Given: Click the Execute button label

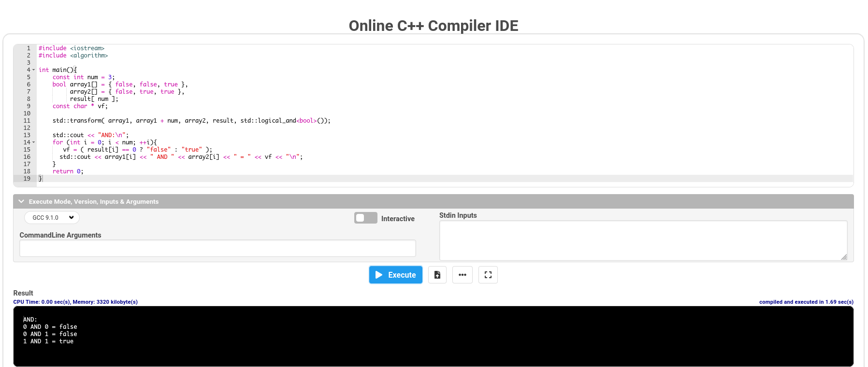Looking at the screenshot, I should (x=402, y=275).
